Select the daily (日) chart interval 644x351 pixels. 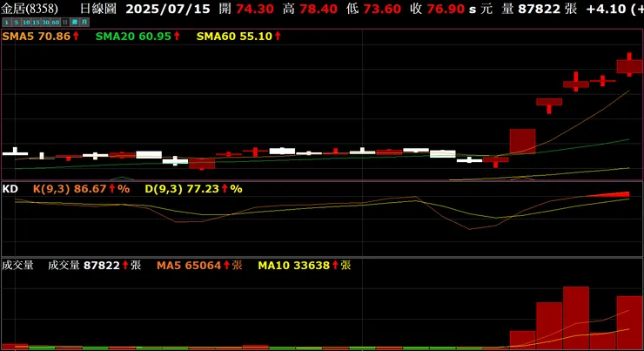tap(65, 22)
